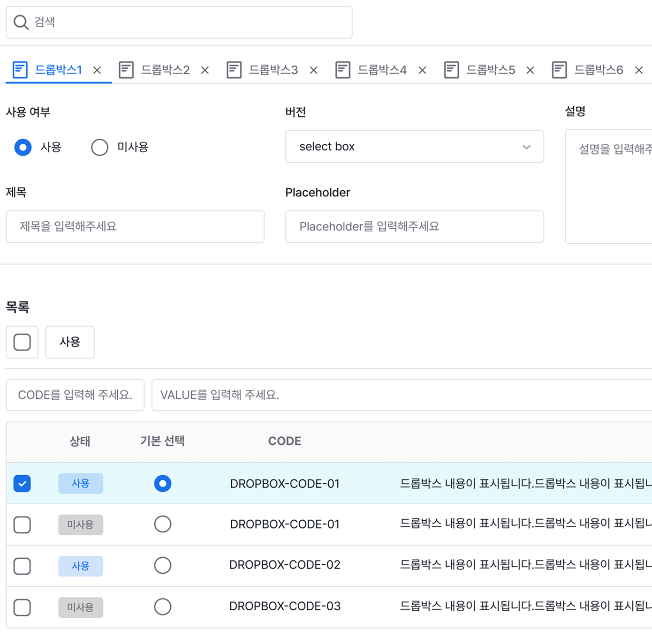Screen dimensions: 652x644
Task: Click the 사용 badge in DROPBOX-CODE-02 row
Action: pyautogui.click(x=81, y=566)
